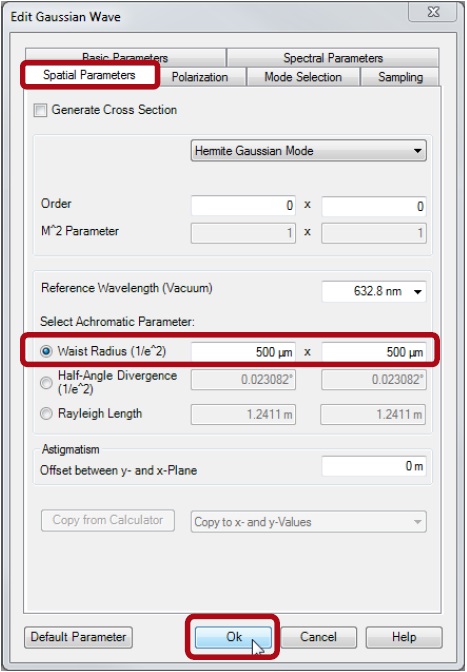467x672 pixels.
Task: Click the first Waist Radius value field
Action: [x=243, y=352]
